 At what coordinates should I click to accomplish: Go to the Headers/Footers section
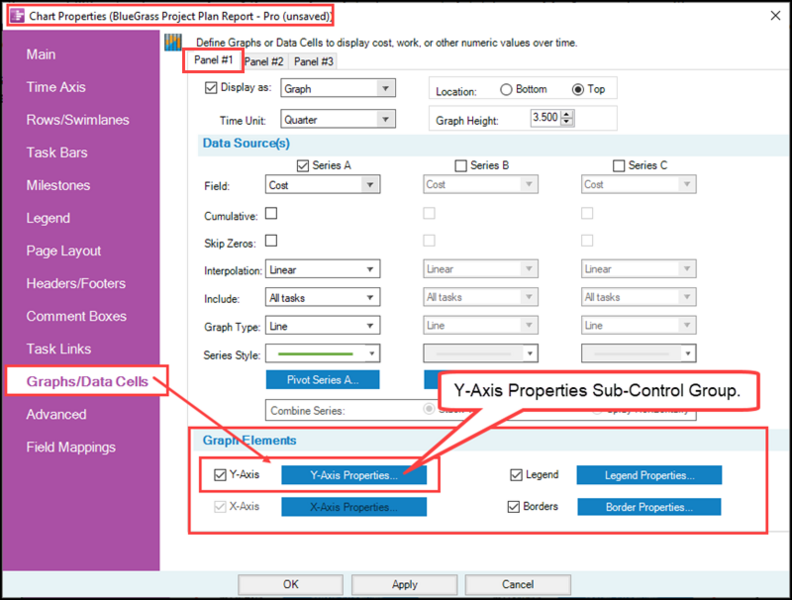76,283
